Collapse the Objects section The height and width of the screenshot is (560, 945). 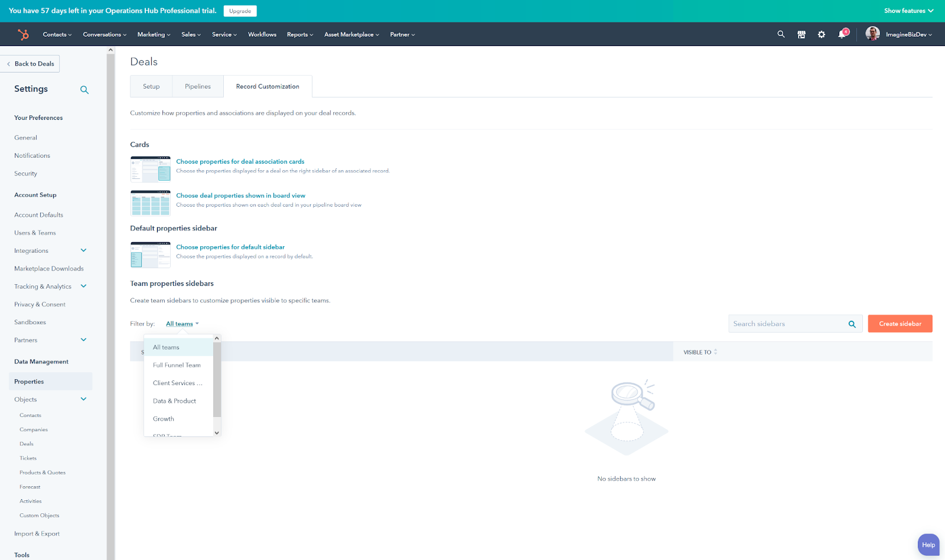pyautogui.click(x=84, y=399)
